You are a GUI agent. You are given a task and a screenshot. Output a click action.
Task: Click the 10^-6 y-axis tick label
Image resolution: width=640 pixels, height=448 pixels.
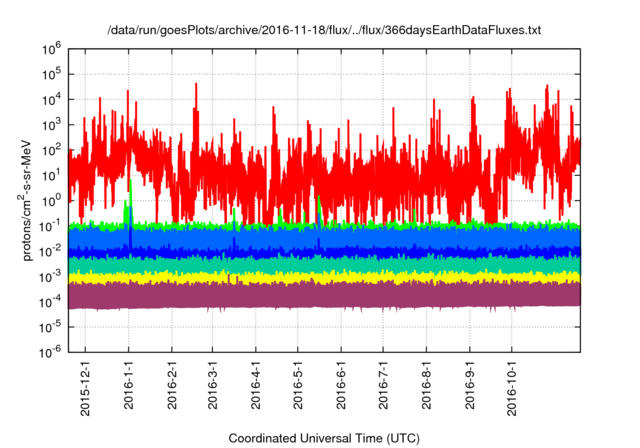pyautogui.click(x=50, y=352)
